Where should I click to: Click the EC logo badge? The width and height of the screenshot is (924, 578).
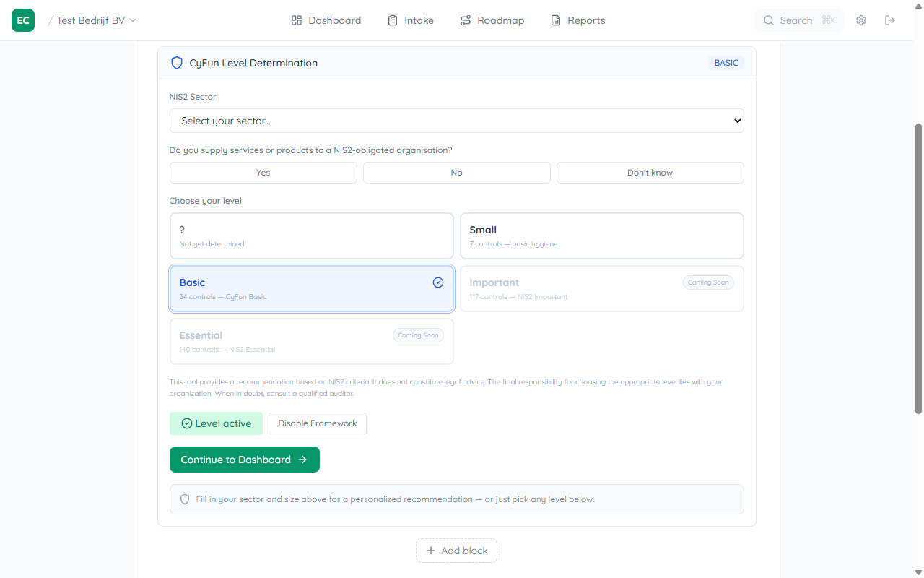tap(23, 20)
